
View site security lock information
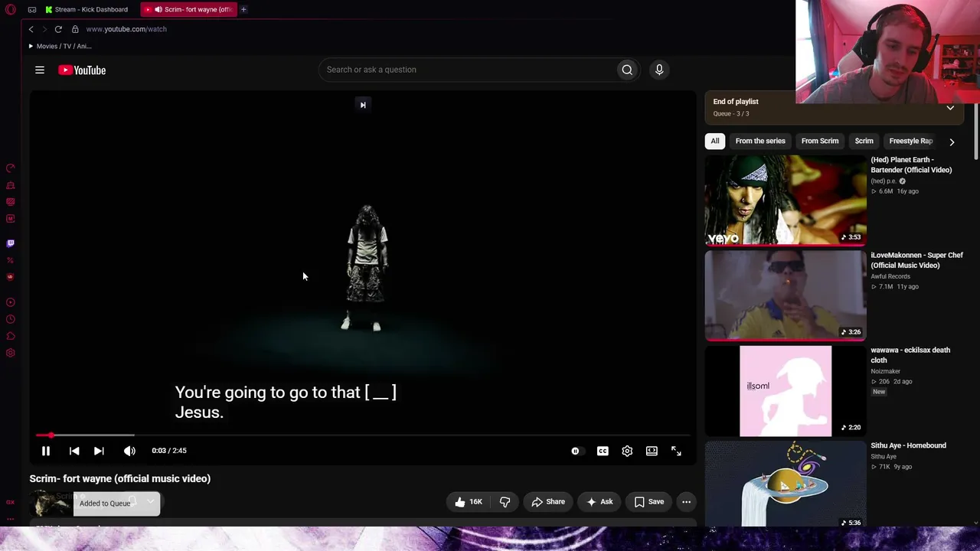(75, 29)
